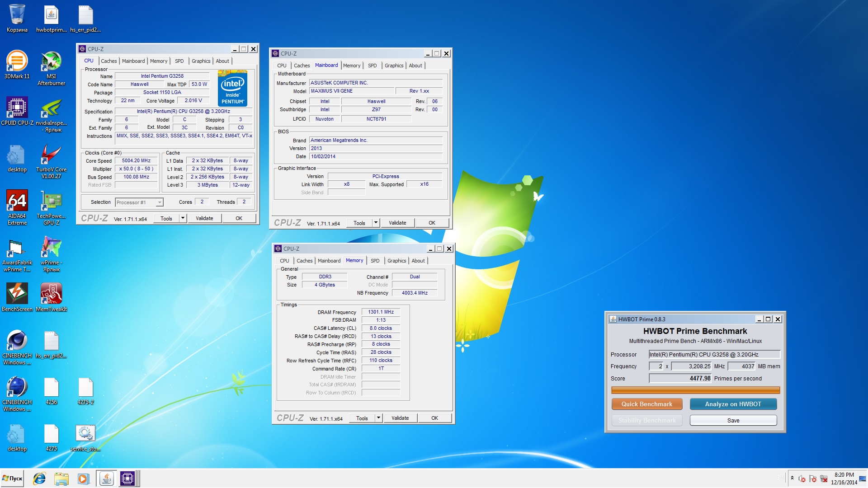Click Validate in first CPU-Z window
This screenshot has height=488, width=868.
pos(204,218)
